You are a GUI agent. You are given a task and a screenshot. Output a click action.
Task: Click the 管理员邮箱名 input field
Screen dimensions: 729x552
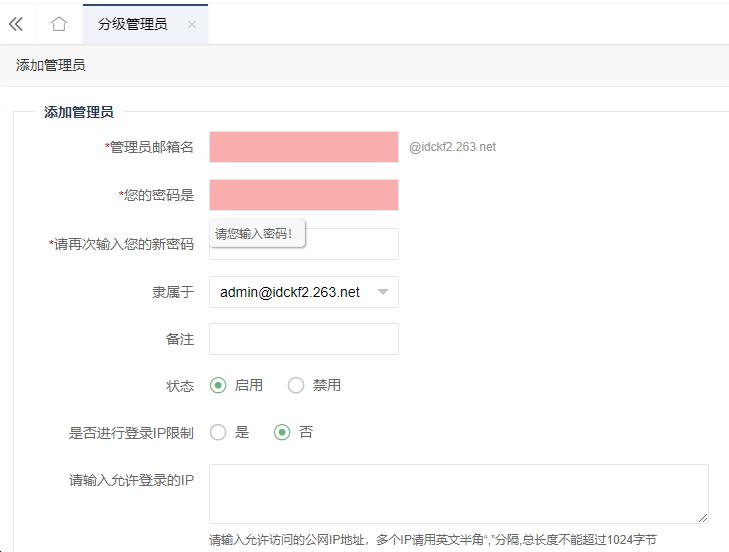point(303,147)
